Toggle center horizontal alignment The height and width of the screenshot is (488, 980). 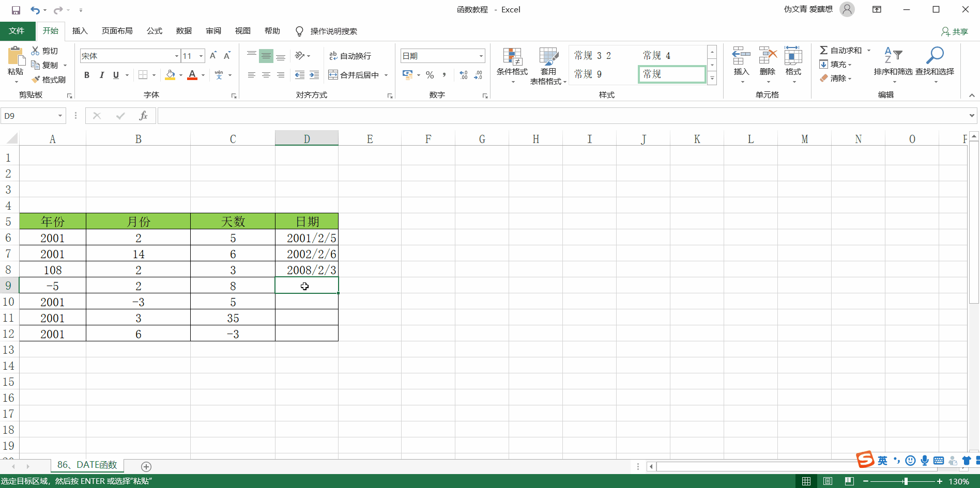click(266, 75)
